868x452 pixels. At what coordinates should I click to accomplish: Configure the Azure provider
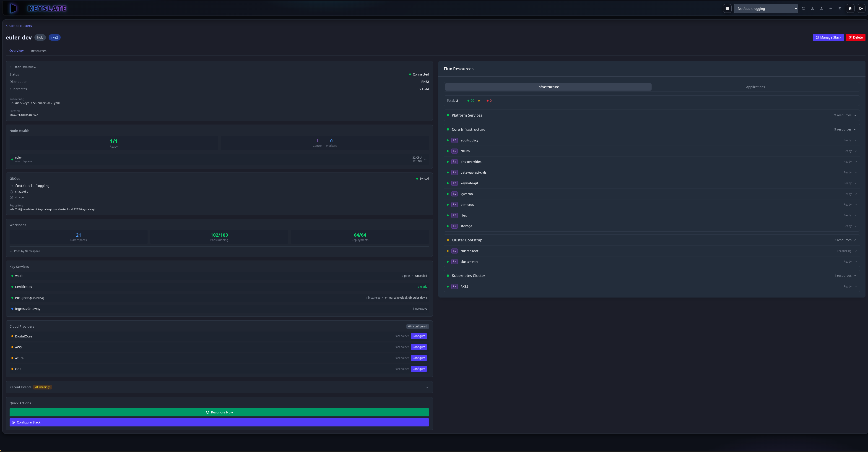pos(419,358)
